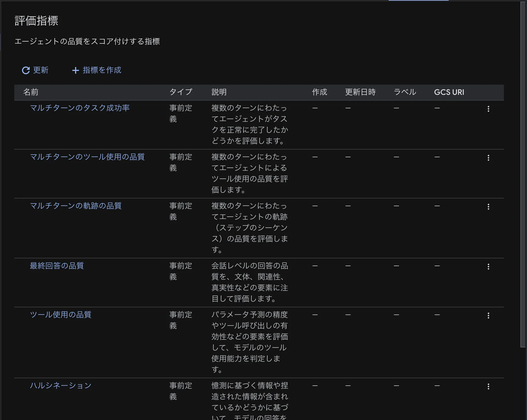Click the タイプ column header
The width and height of the screenshot is (527, 420).
(x=181, y=92)
